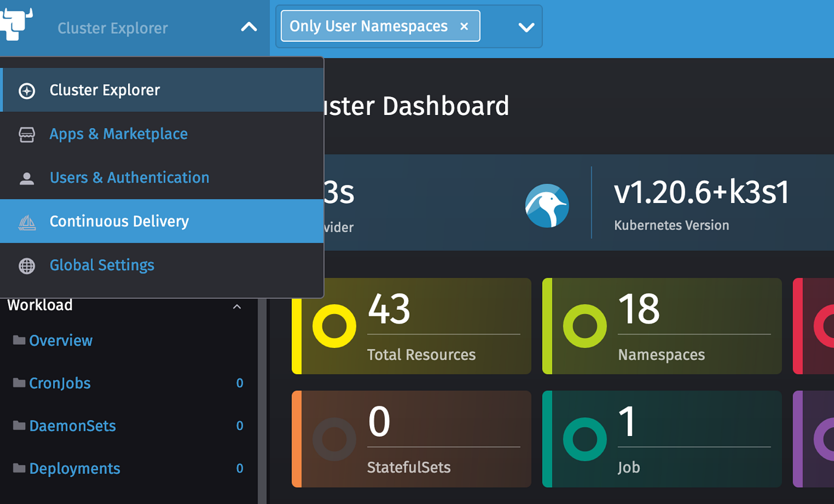Click the k3s bird provider logo
Image resolution: width=834 pixels, height=504 pixels.
coord(547,206)
